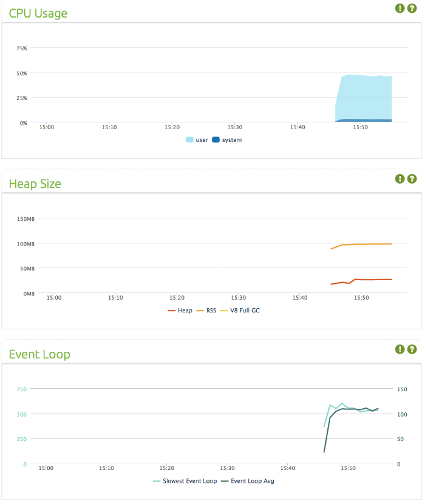Click the Heap Size panel title
Screen dimensions: 425x504
tap(35, 184)
